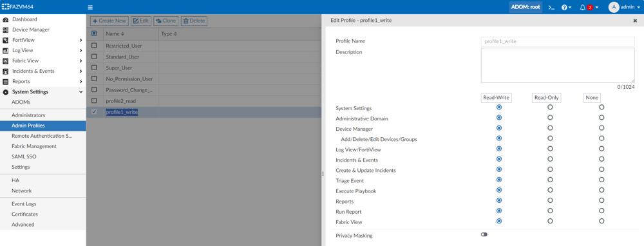This screenshot has width=644, height=246.
Task: Click the hamburger menu icon in header
Action: [90, 7]
